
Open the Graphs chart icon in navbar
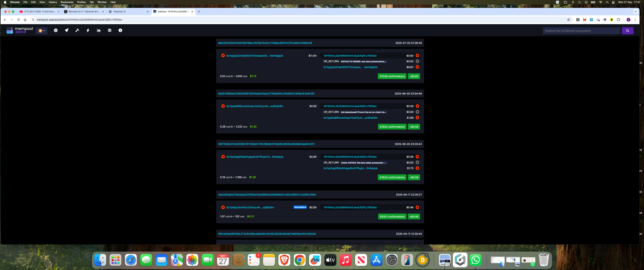click(x=99, y=30)
